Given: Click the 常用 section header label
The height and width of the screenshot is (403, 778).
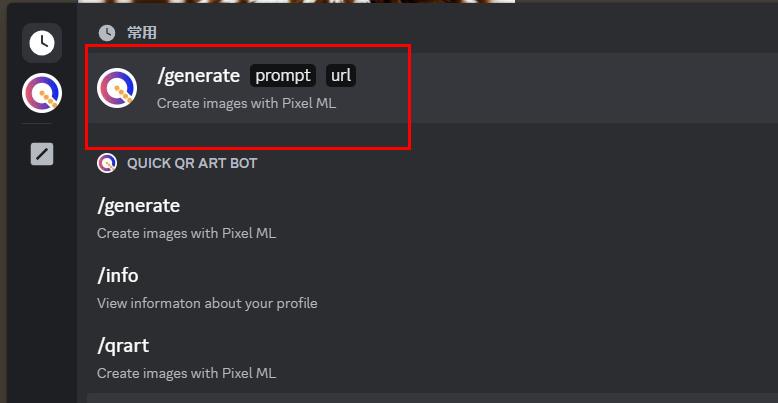Looking at the screenshot, I should tap(142, 33).
